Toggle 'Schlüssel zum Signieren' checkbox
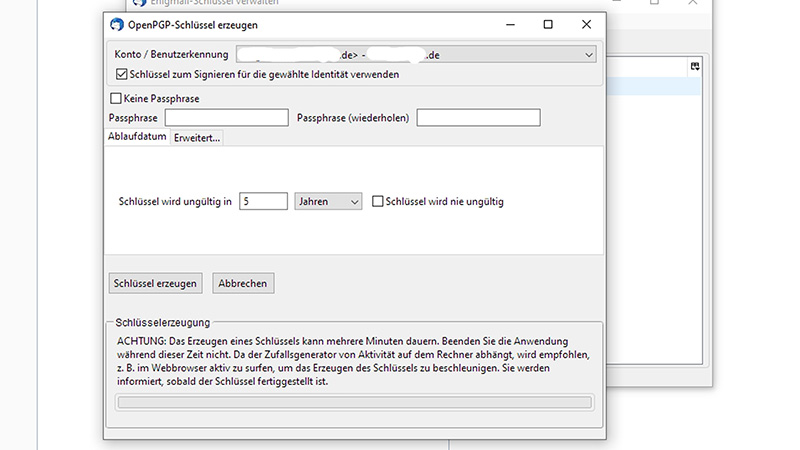800x450 pixels. point(122,74)
